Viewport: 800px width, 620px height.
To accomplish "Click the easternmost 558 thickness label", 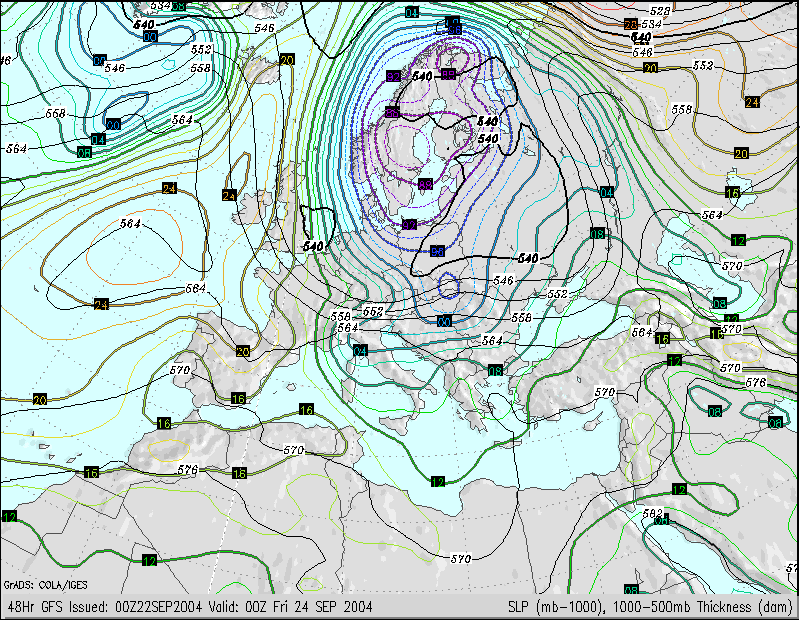I will pos(682,109).
